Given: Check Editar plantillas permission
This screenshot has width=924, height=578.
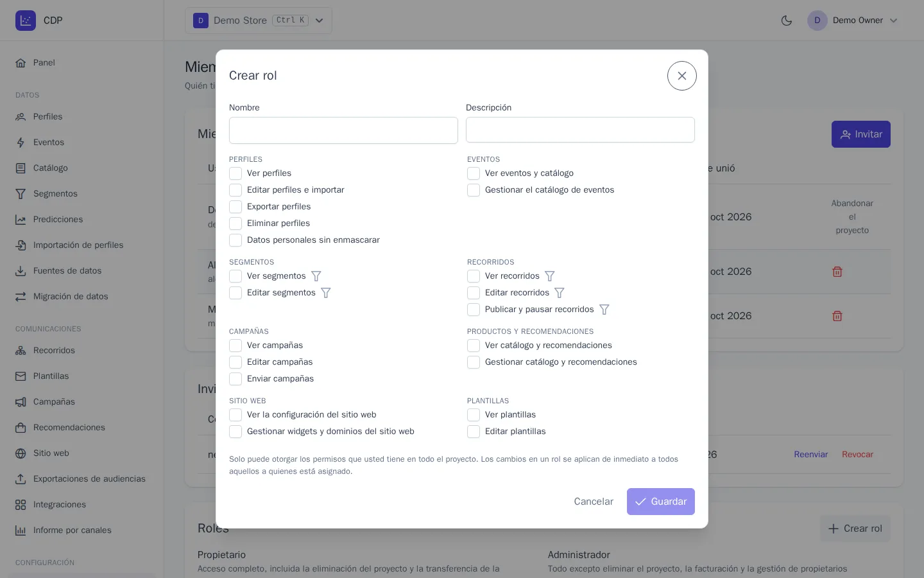Looking at the screenshot, I should [474, 432].
